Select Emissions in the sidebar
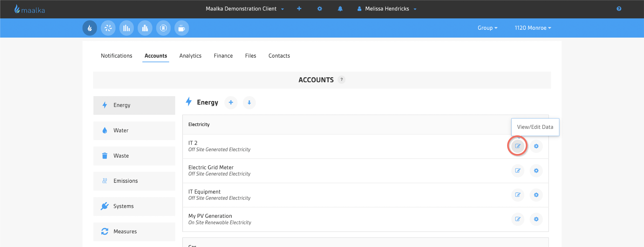Viewport: 644px width, 247px height. [134, 181]
